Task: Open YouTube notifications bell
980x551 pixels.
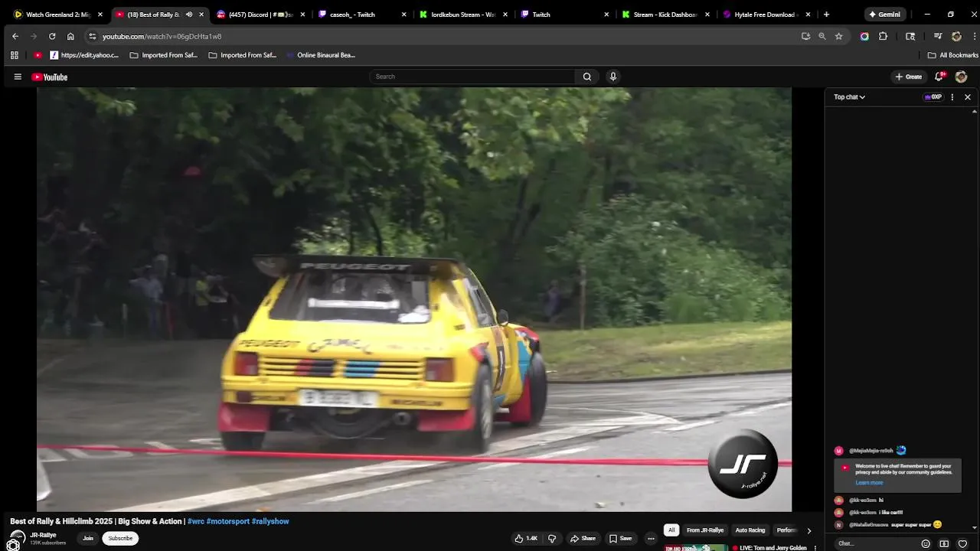Action: click(939, 77)
